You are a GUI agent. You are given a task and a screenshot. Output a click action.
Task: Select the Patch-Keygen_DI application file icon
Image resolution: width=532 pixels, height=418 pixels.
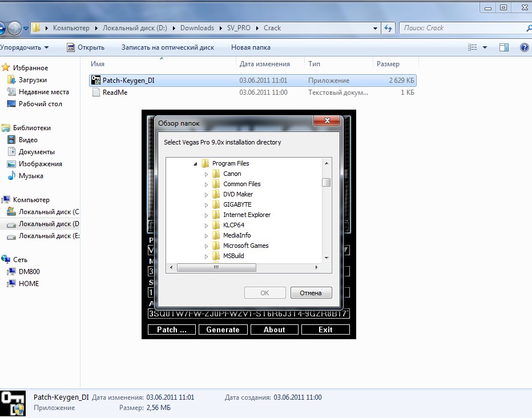coord(96,81)
